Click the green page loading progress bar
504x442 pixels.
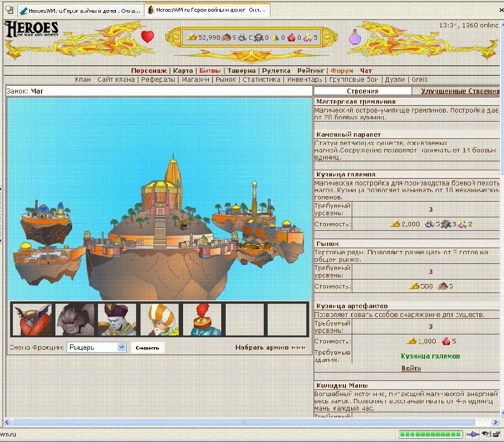[431, 435]
